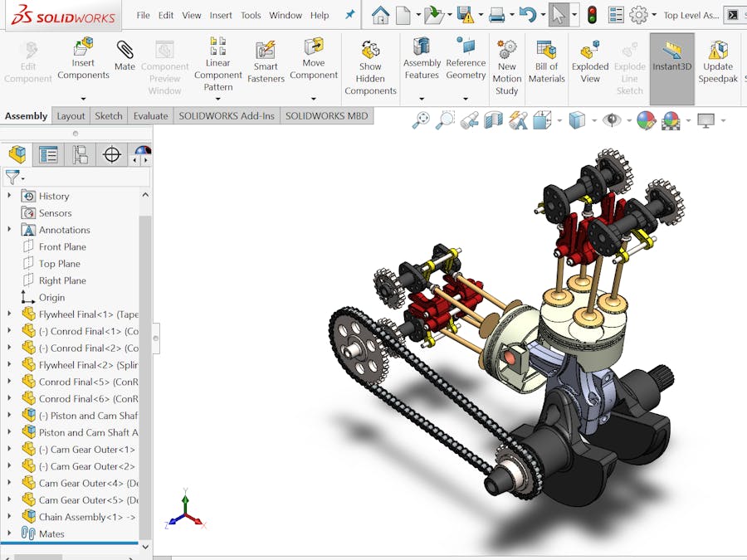Expand the Mates folder in tree
747x560 pixels.
[x=10, y=533]
